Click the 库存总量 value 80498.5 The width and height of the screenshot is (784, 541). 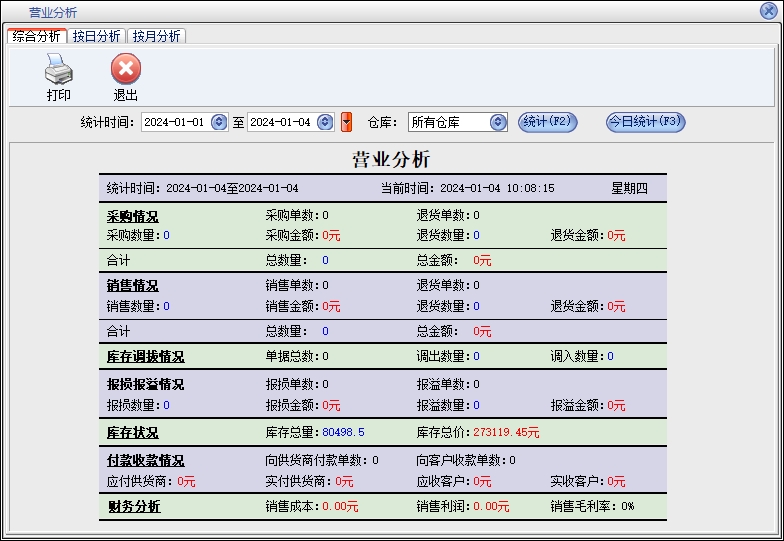pyautogui.click(x=343, y=433)
